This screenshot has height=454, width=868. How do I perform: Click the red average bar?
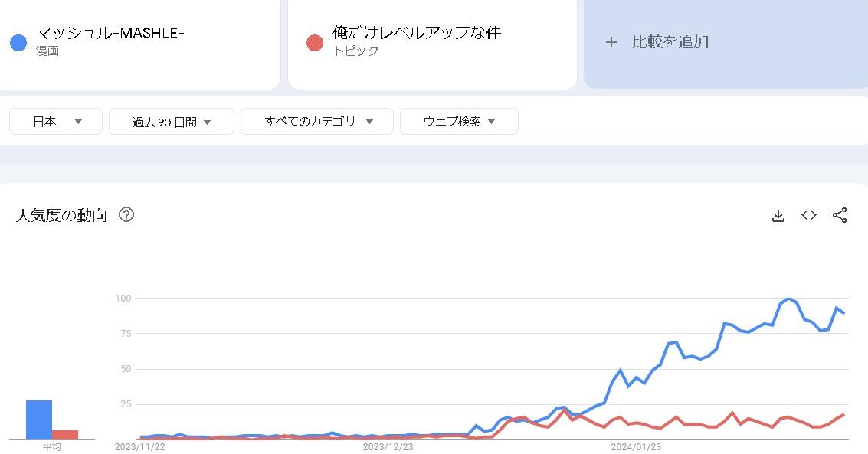point(65,435)
